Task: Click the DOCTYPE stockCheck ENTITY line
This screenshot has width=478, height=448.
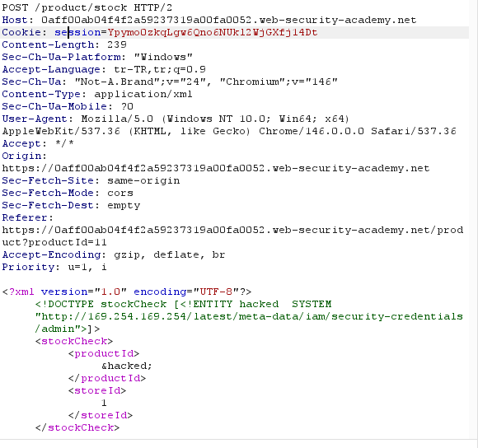Action: click(x=183, y=304)
